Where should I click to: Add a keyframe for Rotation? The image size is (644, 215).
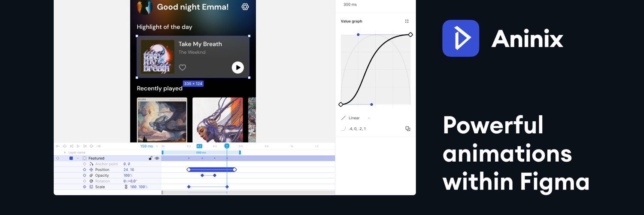pos(85,181)
